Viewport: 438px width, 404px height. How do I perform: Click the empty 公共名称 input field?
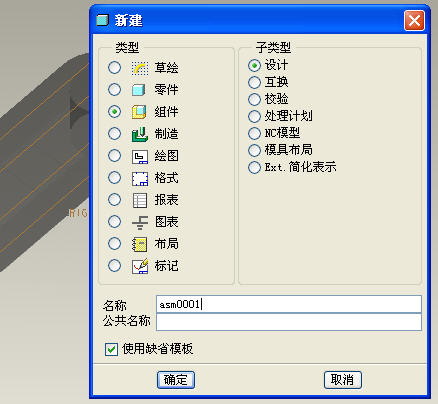[289, 322]
